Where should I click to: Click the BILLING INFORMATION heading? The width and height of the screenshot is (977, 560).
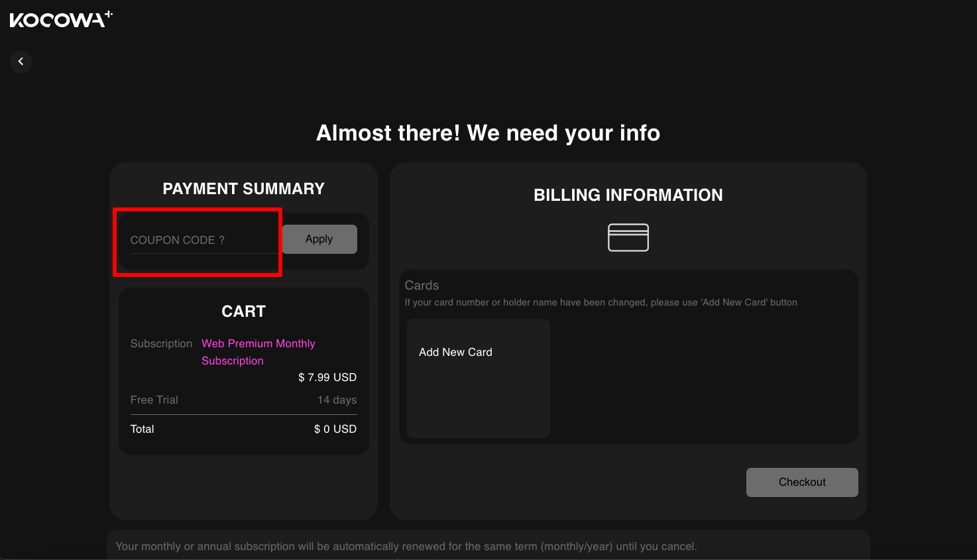(x=628, y=196)
